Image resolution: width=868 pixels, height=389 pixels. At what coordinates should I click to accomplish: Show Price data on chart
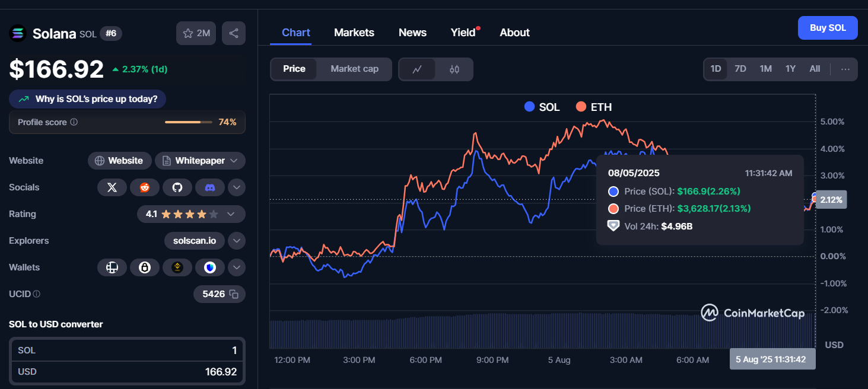(x=294, y=69)
